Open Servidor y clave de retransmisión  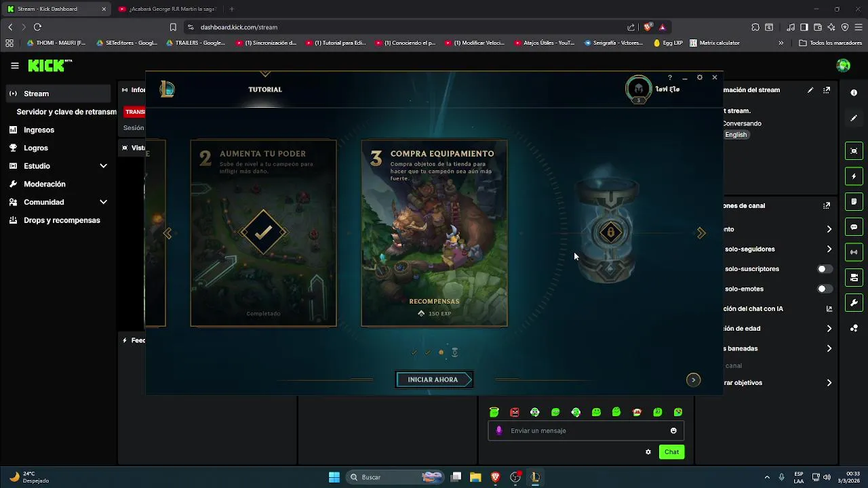pos(66,112)
